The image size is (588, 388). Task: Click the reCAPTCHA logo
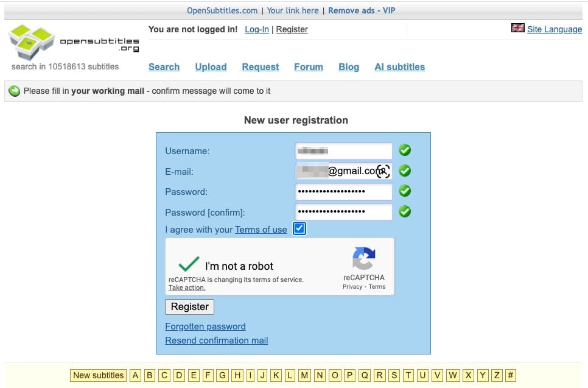(x=364, y=258)
